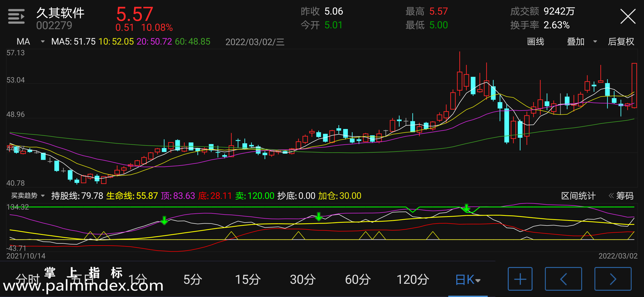Switch to the 60分 period tab
The height and width of the screenshot is (297, 644).
(x=358, y=279)
